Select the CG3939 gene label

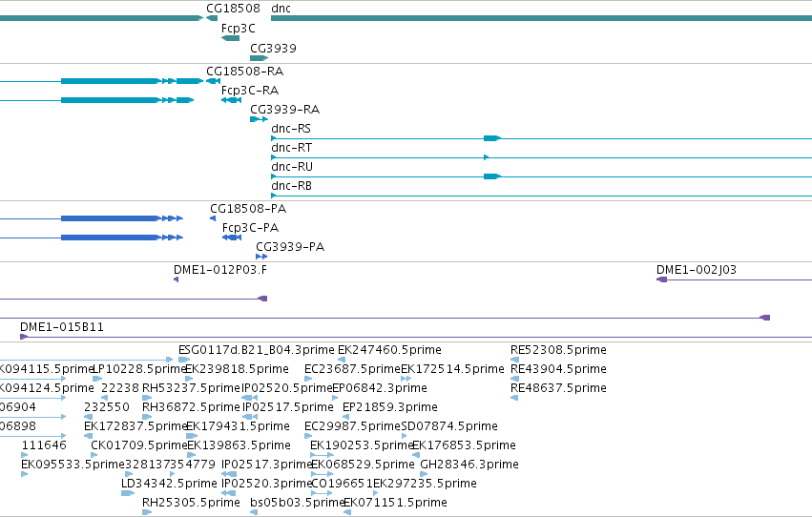tap(274, 48)
